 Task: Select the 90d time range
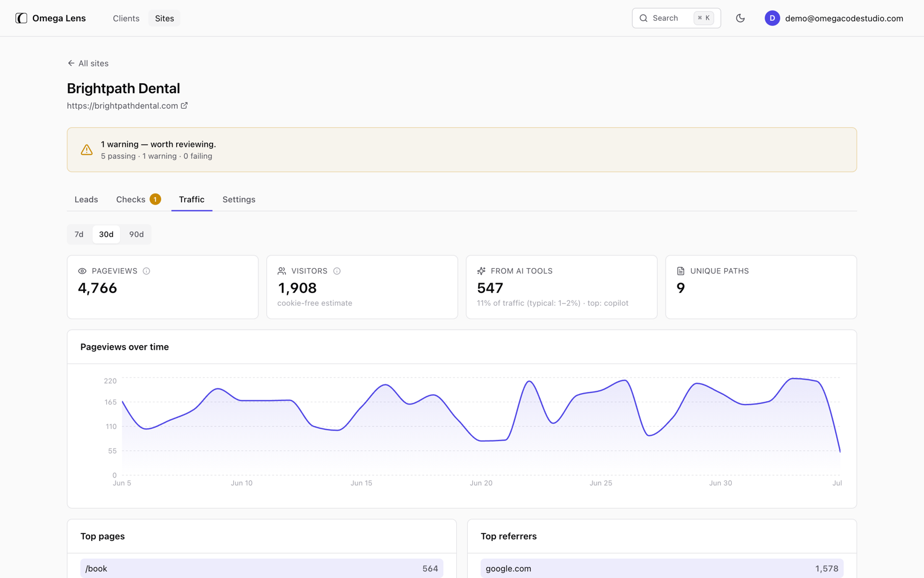pyautogui.click(x=136, y=234)
